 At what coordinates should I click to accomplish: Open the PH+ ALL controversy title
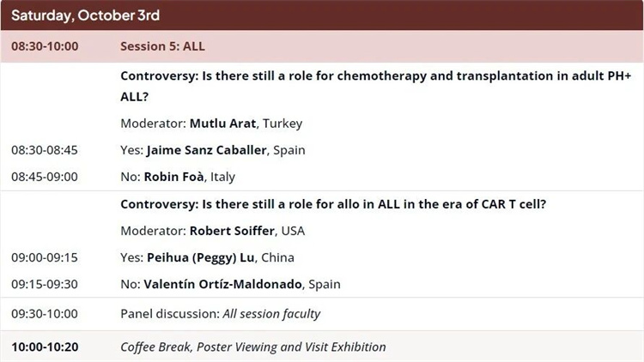point(375,86)
